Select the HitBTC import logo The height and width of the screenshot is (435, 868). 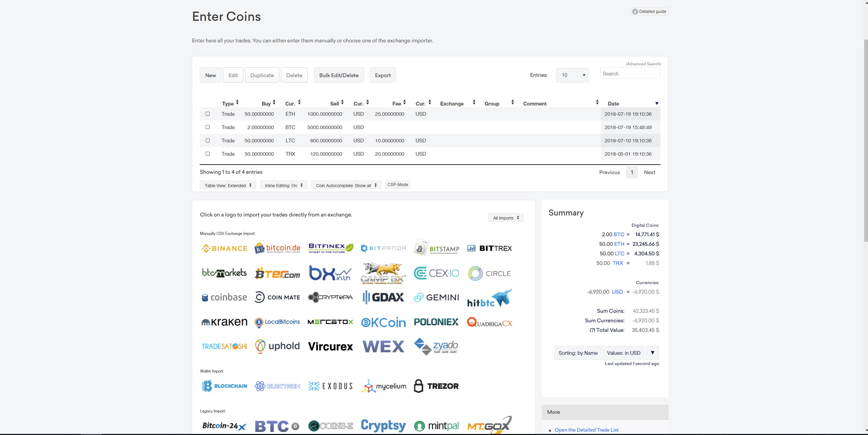pos(489,298)
